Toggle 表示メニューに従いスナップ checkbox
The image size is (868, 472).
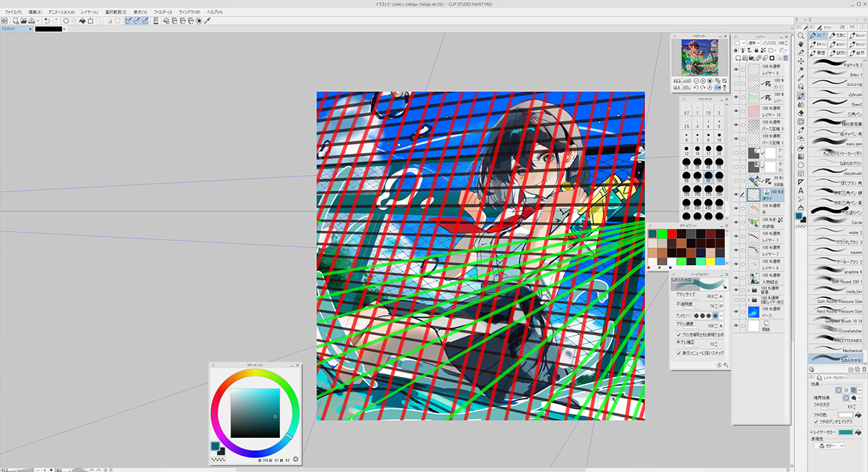(678, 353)
